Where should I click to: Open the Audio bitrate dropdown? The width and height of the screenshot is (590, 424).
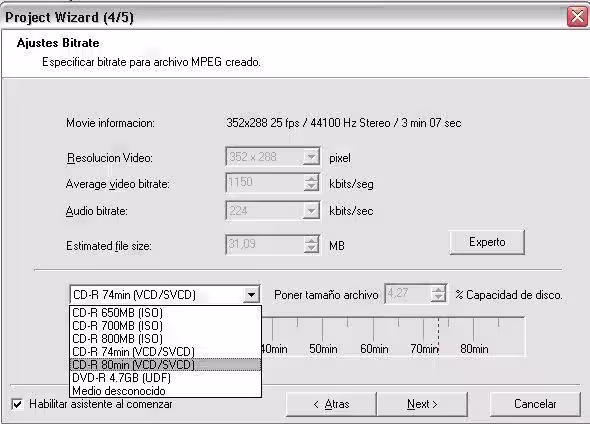[311, 210]
